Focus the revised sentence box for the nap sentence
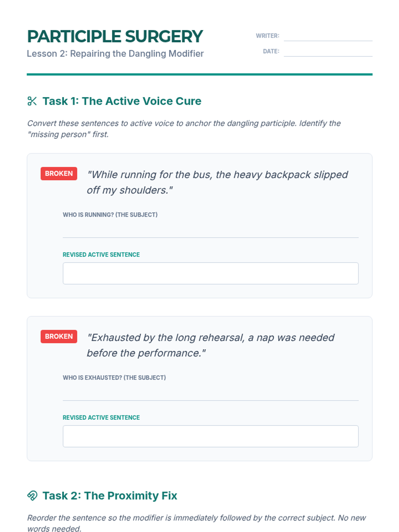Screen dimensions: 399x532 (210, 436)
